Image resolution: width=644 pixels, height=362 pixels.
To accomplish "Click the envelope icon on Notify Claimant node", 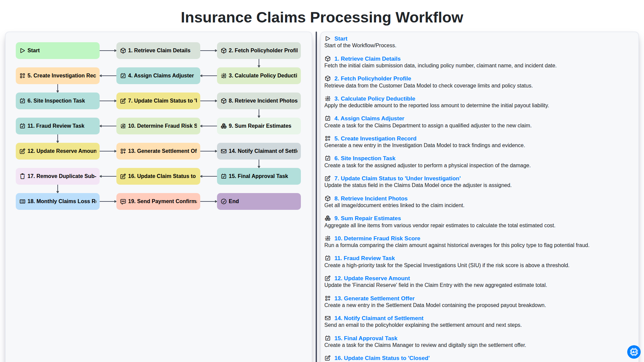I will (x=224, y=151).
